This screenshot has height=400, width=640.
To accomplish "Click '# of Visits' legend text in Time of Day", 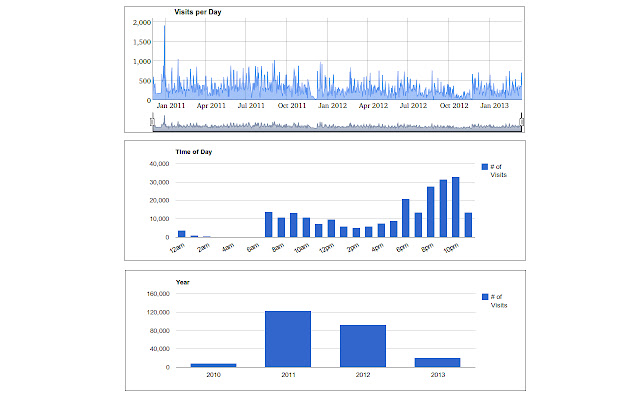I will tap(500, 170).
